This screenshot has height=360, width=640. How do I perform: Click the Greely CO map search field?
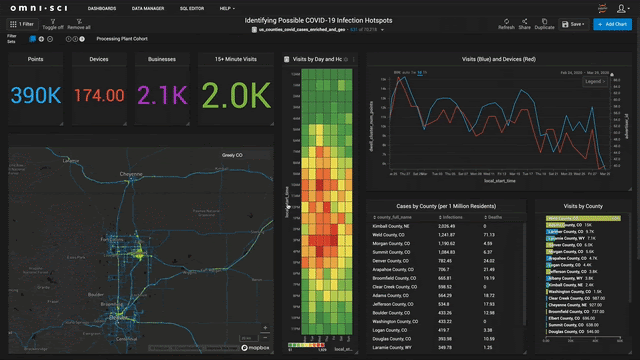(245, 155)
